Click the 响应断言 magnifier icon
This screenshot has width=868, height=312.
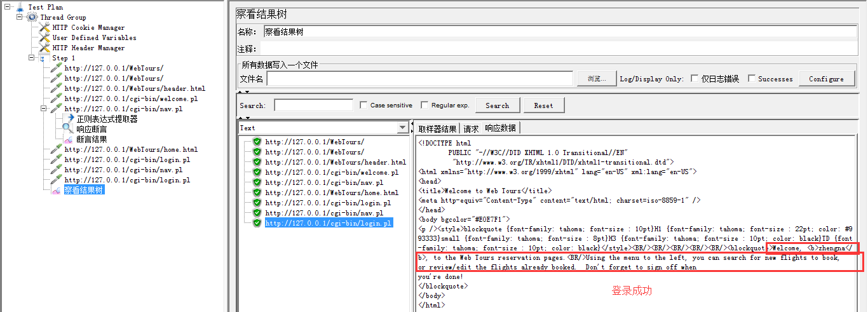(x=68, y=129)
